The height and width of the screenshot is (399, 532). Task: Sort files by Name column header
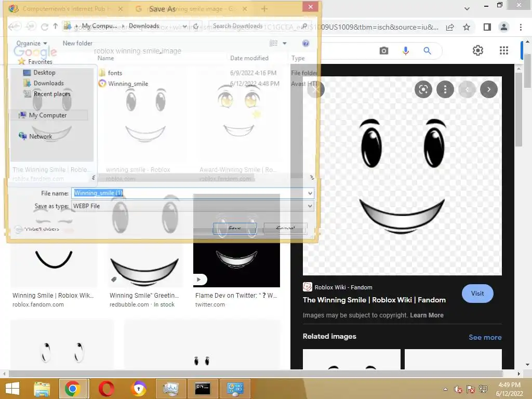tap(105, 58)
